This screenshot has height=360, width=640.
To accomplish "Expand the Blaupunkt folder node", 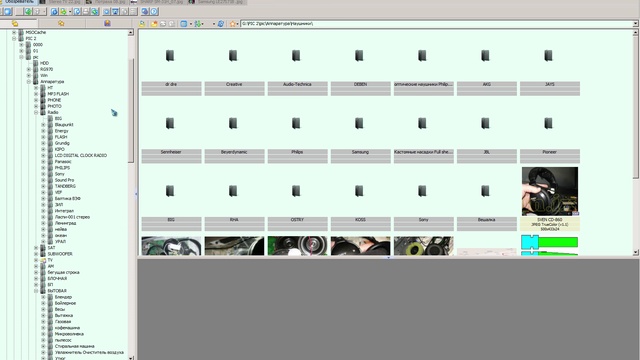I will tap(43, 124).
